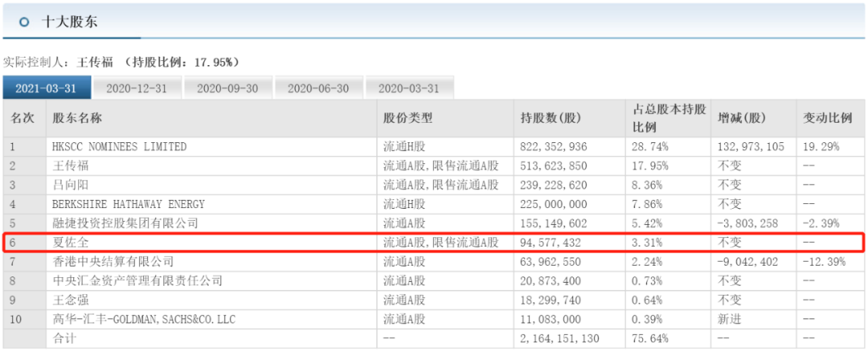Select 融捷投资控股集团有限公司
This screenshot has width=868, height=351.
pos(125,223)
